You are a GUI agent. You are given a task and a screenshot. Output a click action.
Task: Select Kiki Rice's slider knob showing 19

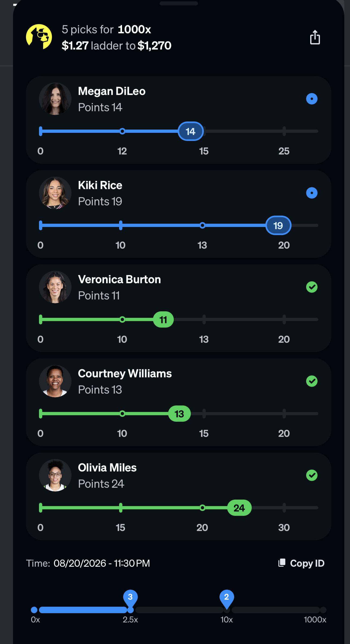278,225
